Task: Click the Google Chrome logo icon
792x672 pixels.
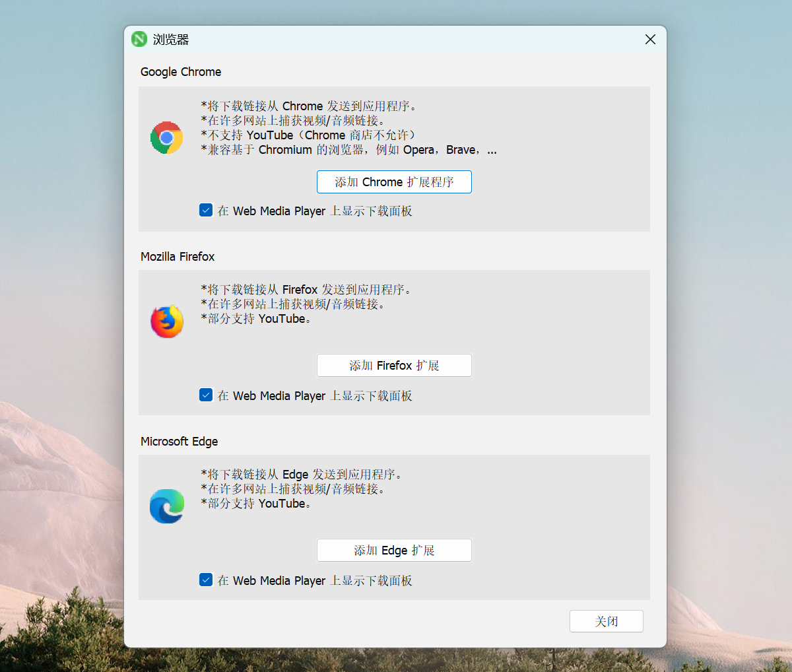Action: (x=167, y=137)
